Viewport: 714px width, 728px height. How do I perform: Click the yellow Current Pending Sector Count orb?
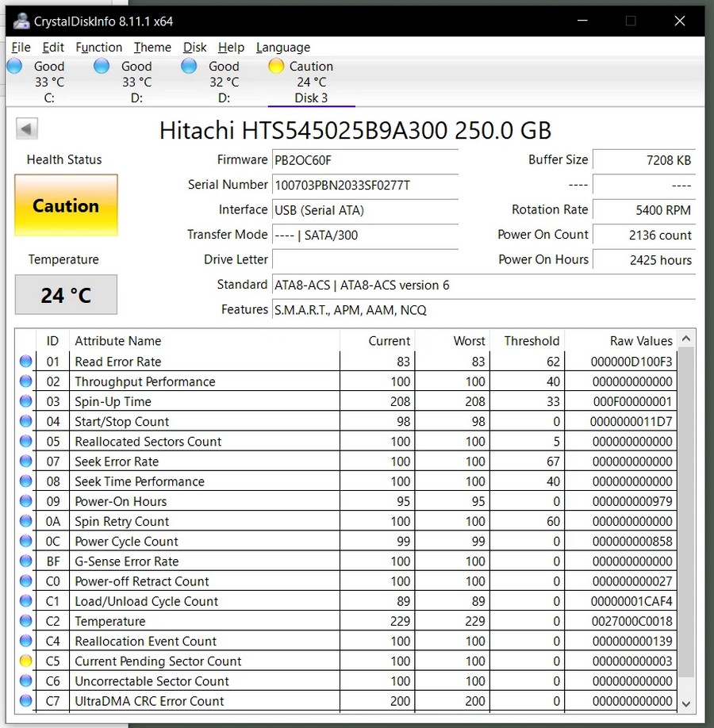(x=25, y=661)
